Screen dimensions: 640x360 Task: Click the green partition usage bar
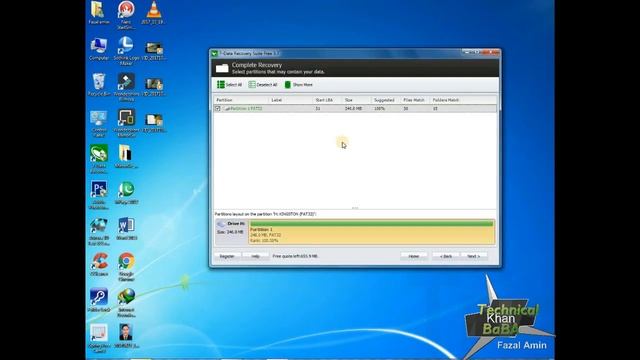point(371,223)
